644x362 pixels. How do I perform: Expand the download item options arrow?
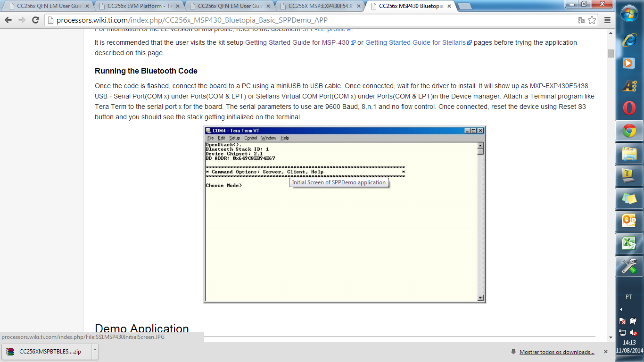95,352
